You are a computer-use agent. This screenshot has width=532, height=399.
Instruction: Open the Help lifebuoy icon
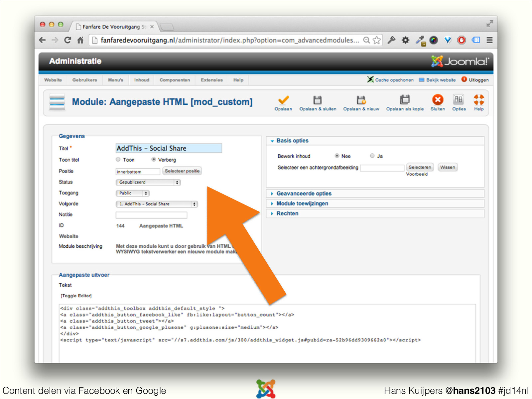(479, 99)
